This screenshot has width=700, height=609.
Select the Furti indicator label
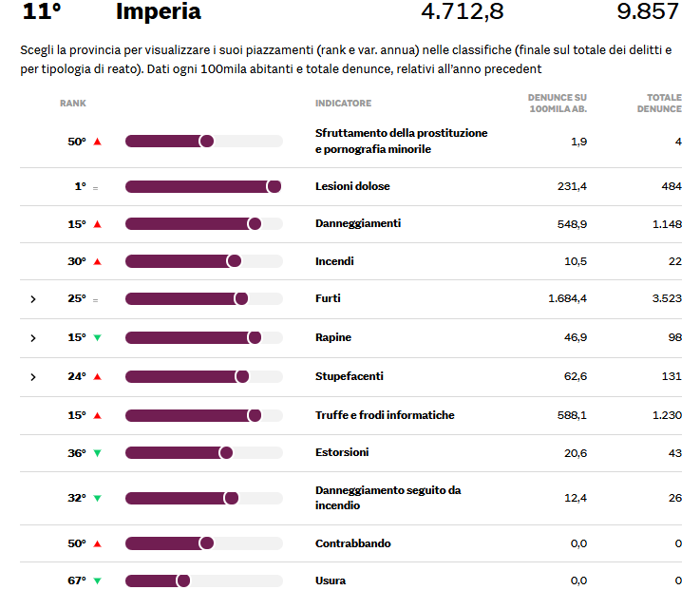[328, 298]
